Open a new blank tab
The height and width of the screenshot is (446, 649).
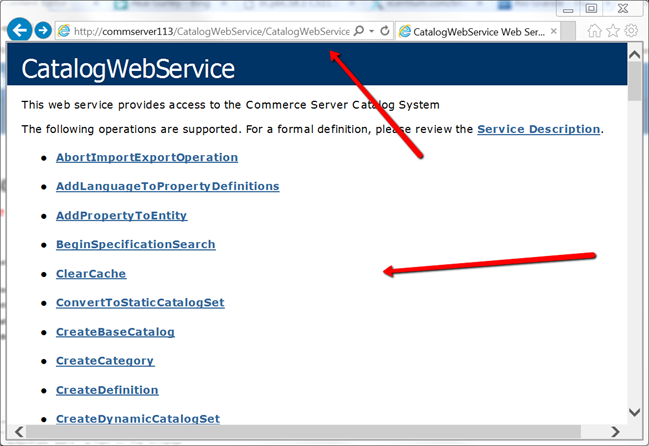[x=569, y=31]
